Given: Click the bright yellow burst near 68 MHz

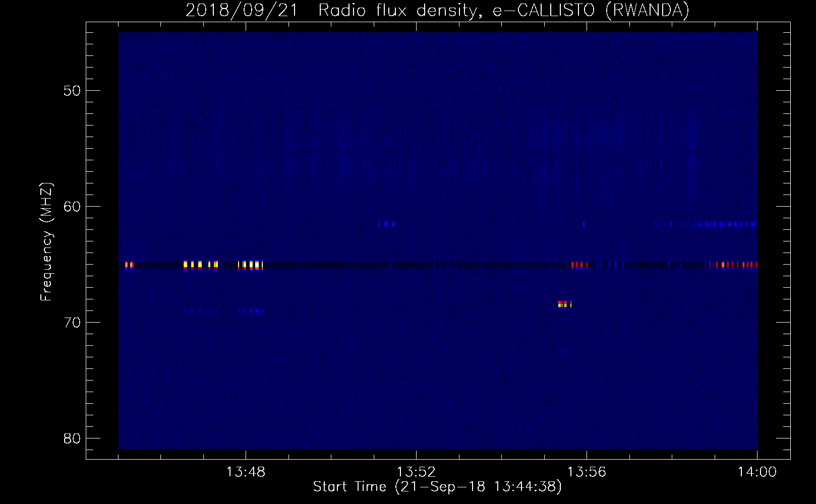Looking at the screenshot, I should pos(565,304).
